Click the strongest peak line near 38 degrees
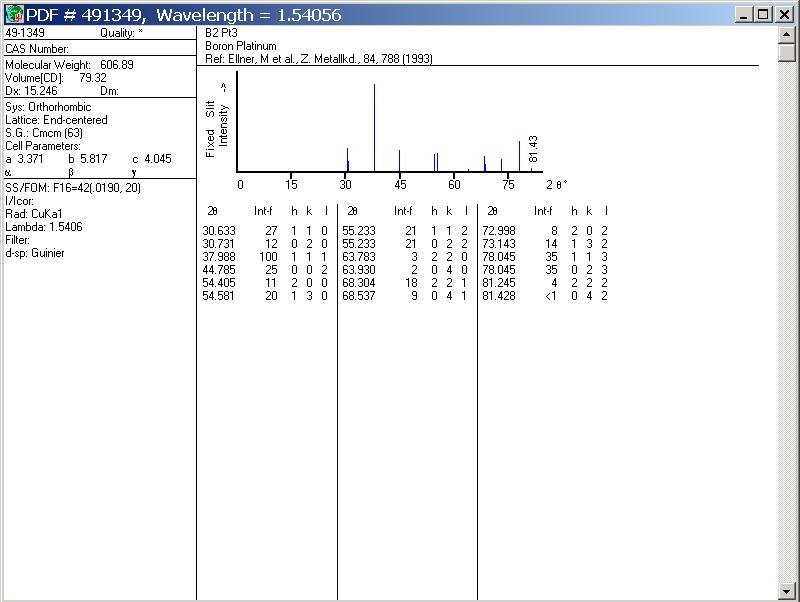800x602 pixels. [374, 128]
